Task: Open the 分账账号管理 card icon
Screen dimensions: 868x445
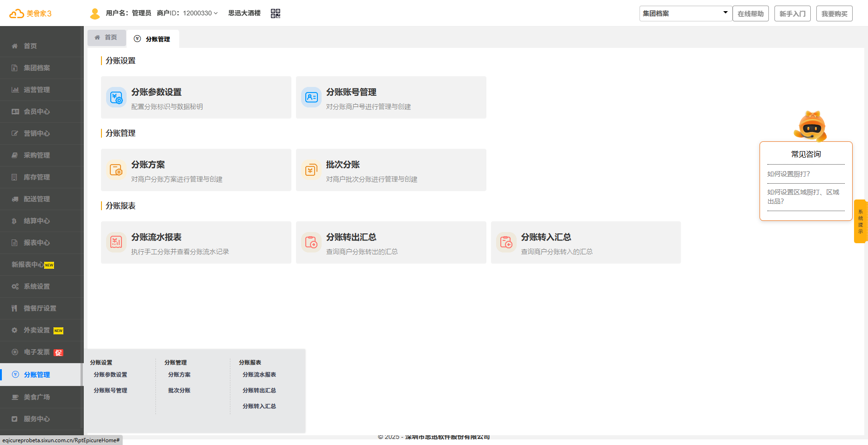Action: pyautogui.click(x=311, y=97)
